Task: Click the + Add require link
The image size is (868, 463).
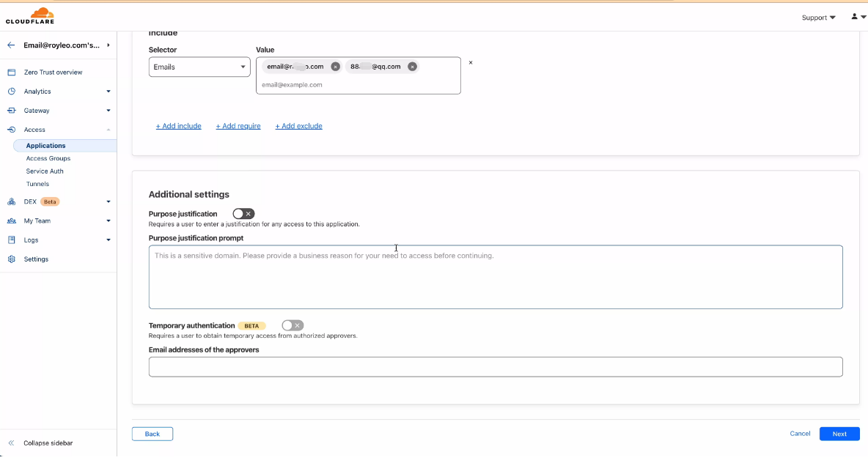Action: coord(238,126)
